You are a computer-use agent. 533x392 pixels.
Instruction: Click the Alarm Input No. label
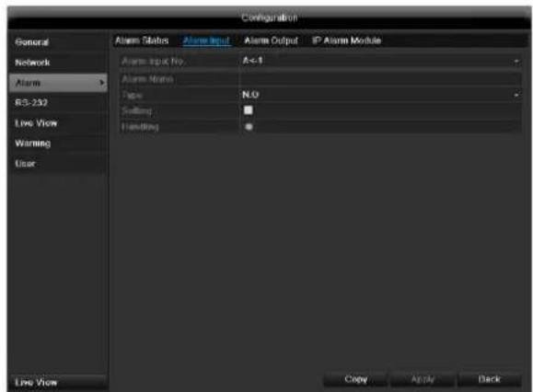[153, 61]
